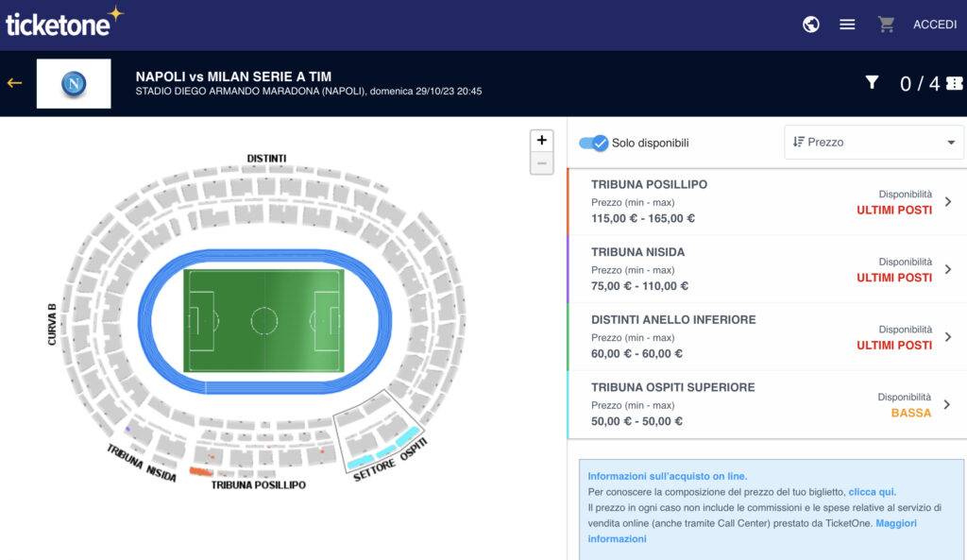
Task: Follow the clicca qui link
Action: coord(872,492)
